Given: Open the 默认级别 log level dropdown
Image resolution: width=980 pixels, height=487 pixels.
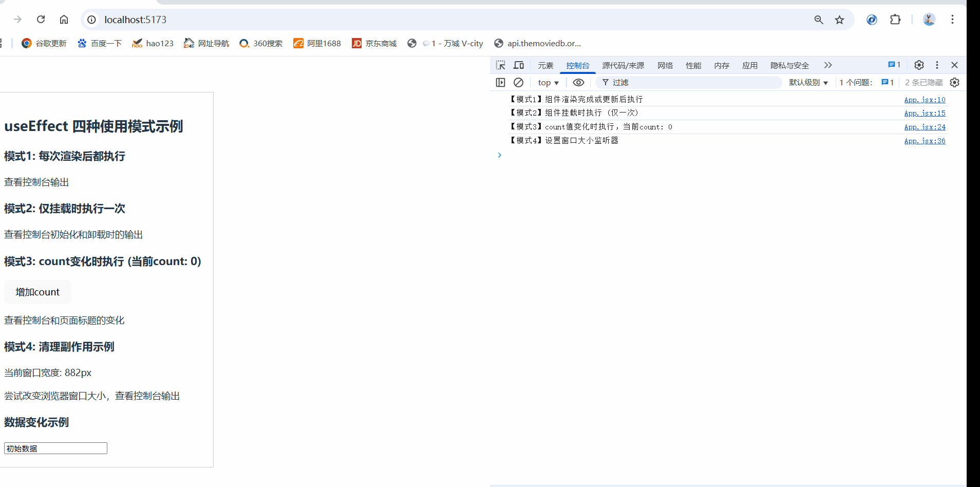Looking at the screenshot, I should tap(808, 83).
